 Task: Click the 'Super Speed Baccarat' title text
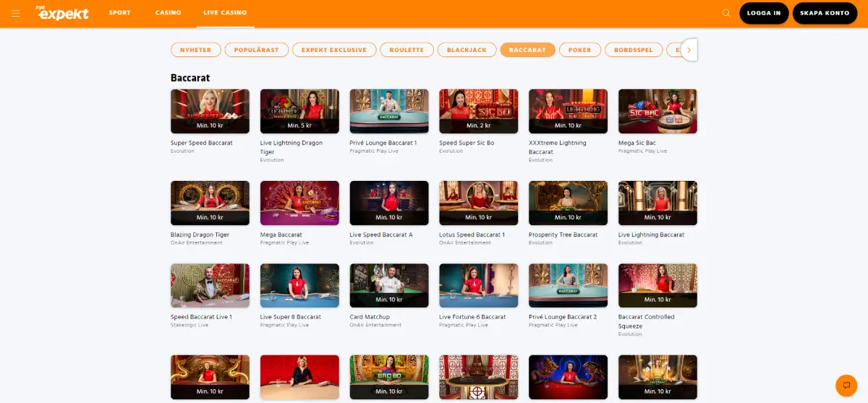pos(202,143)
